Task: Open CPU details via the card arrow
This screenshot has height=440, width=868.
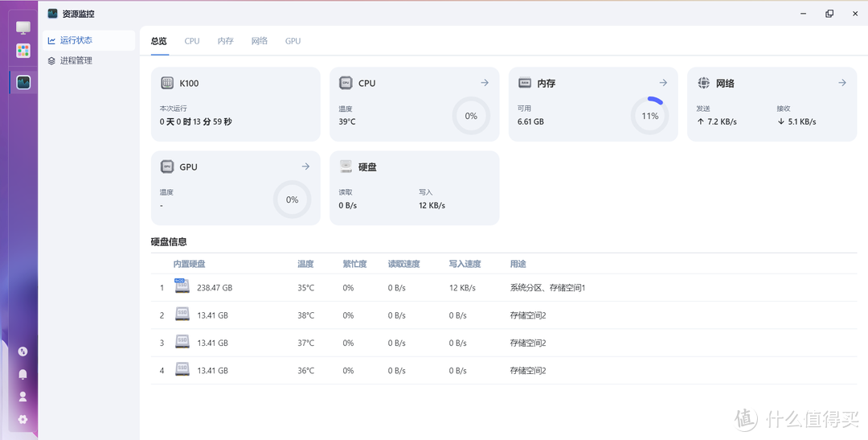Action: [x=485, y=83]
